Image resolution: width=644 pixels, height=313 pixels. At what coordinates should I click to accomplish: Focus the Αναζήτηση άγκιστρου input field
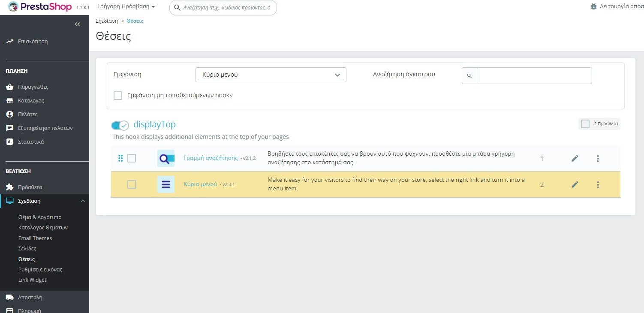coord(534,76)
